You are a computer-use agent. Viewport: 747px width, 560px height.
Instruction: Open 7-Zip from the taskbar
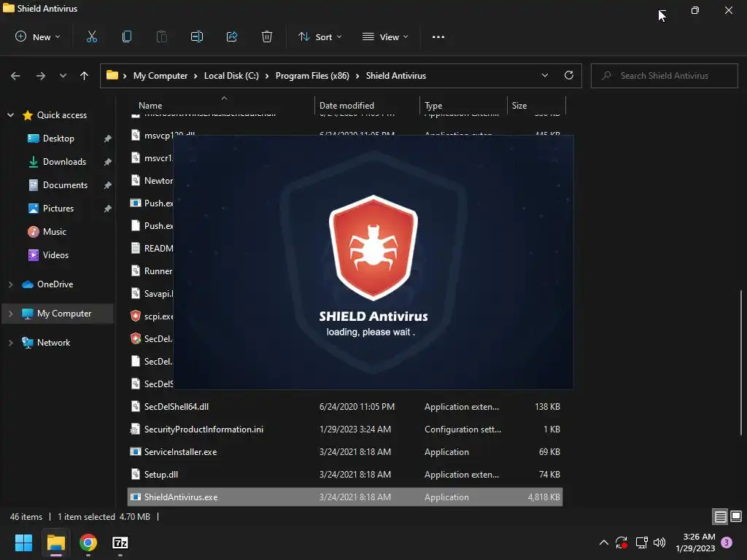(x=120, y=542)
